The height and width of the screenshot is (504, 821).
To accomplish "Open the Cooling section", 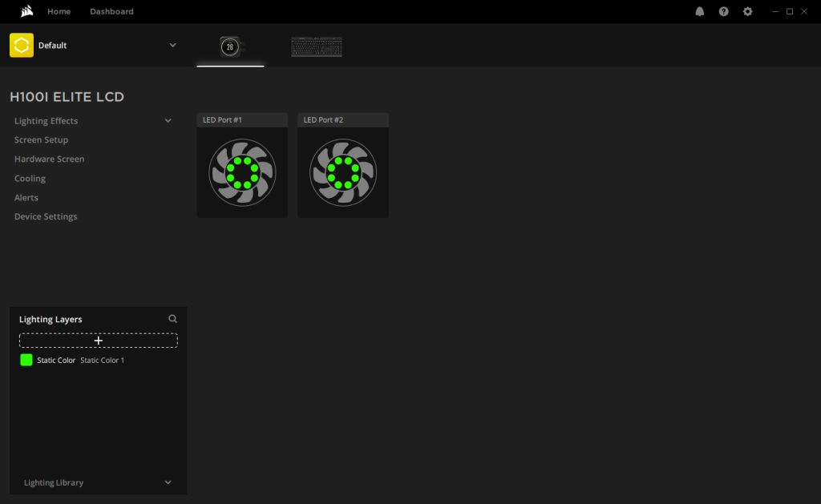I will (x=30, y=179).
